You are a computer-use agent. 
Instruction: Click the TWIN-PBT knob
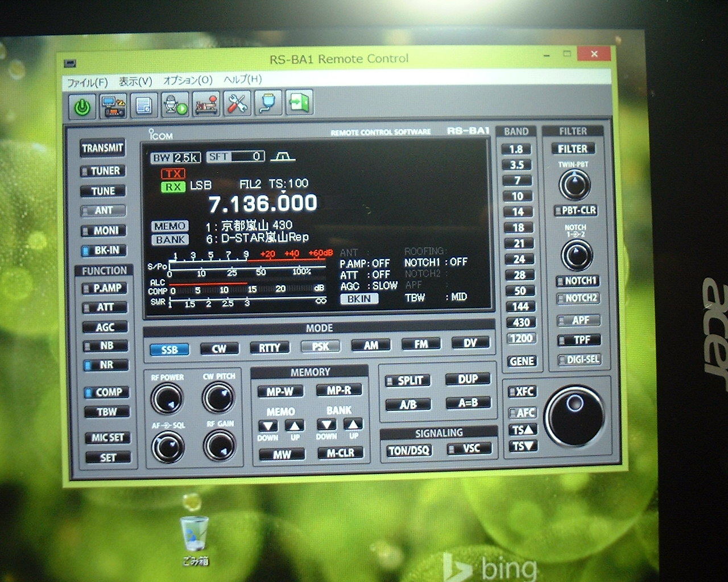point(575,185)
